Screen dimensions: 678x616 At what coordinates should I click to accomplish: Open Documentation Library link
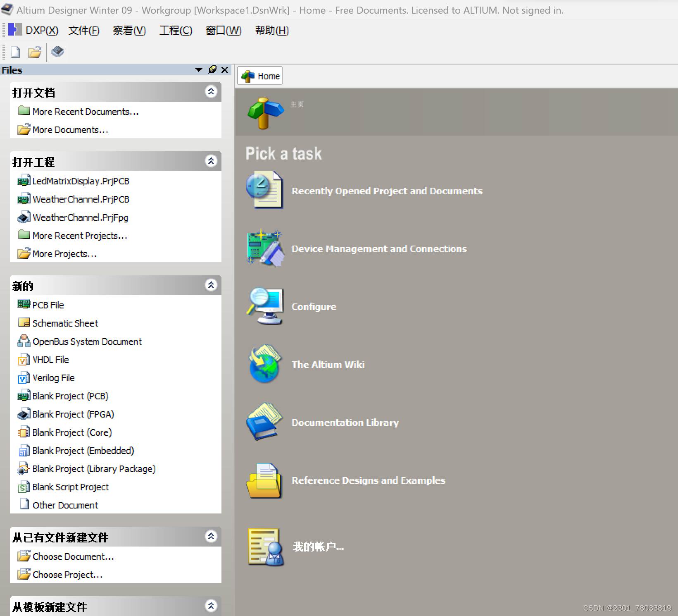345,423
